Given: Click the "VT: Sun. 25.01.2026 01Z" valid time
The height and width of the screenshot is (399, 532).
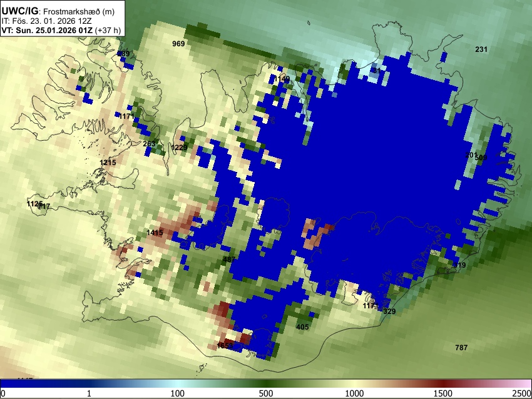Looking at the screenshot, I should pos(47,30).
